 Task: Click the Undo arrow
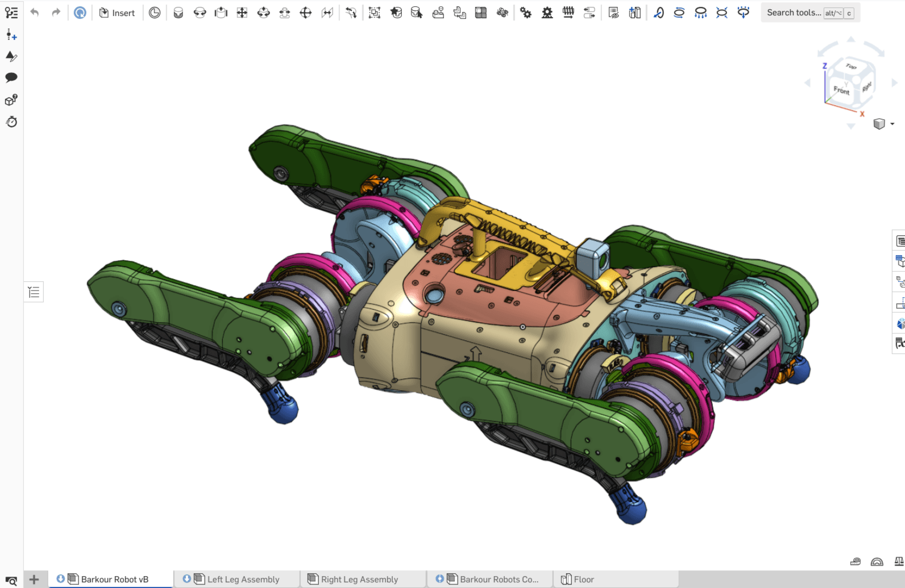[x=35, y=12]
